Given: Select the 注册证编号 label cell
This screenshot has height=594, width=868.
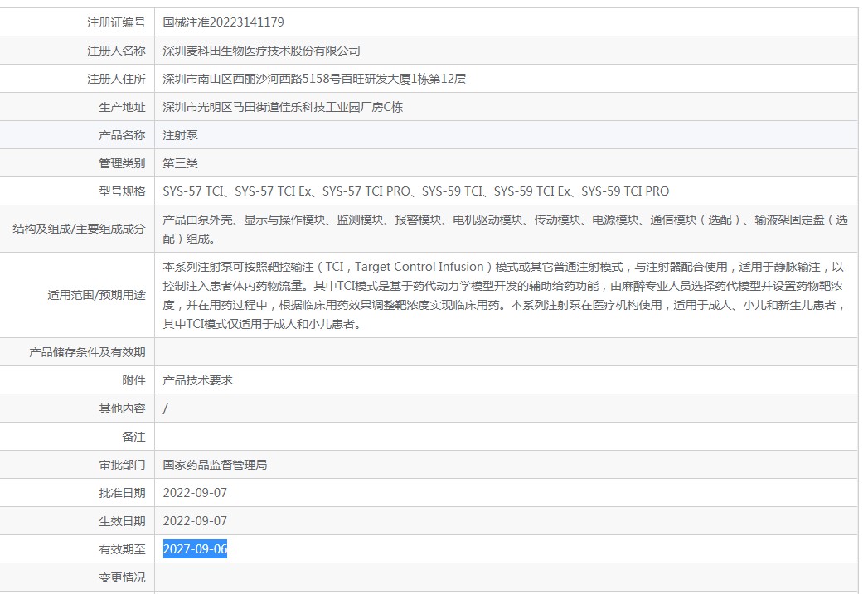Looking at the screenshot, I should 116,22.
